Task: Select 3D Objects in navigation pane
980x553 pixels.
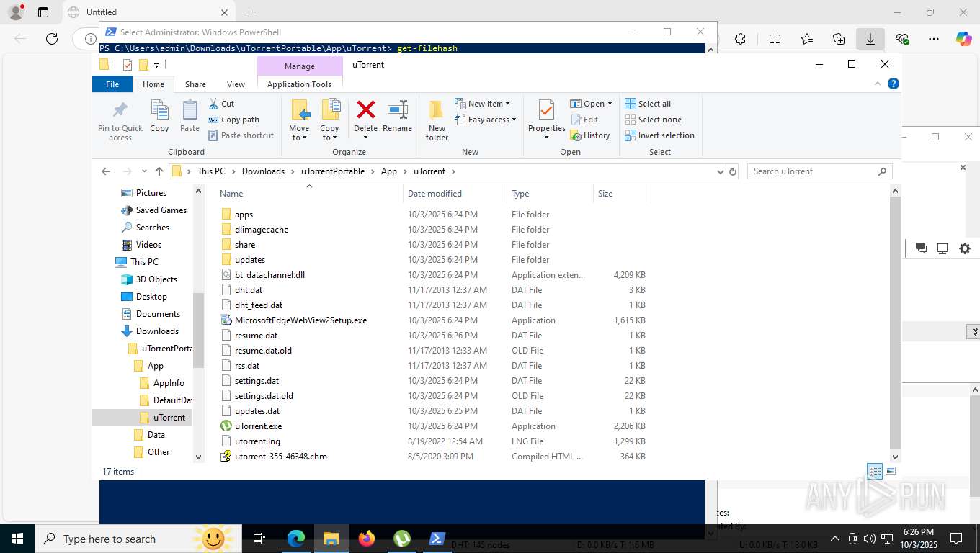Action: 156,279
